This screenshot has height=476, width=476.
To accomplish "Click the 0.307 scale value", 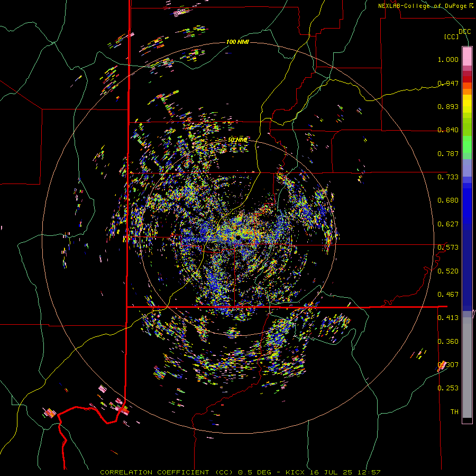I will coord(448,365).
